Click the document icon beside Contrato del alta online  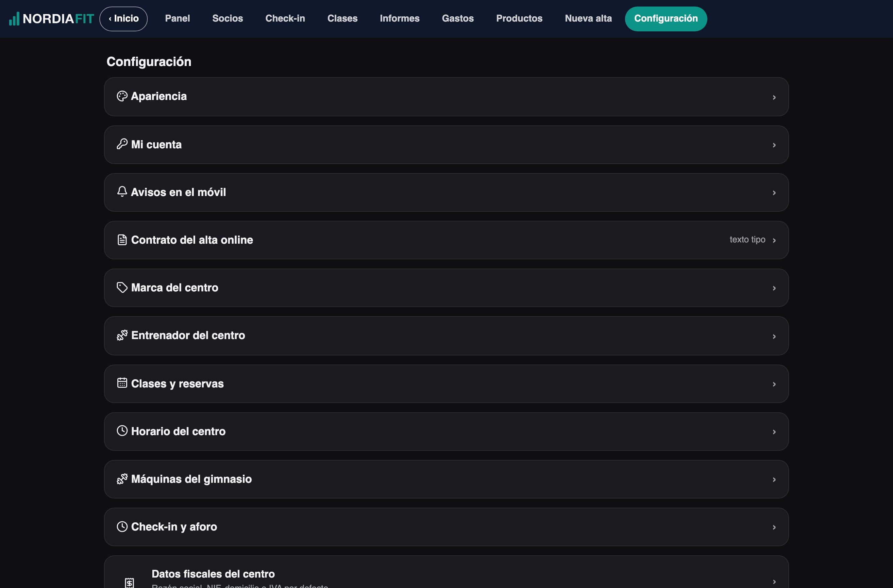[x=122, y=240]
